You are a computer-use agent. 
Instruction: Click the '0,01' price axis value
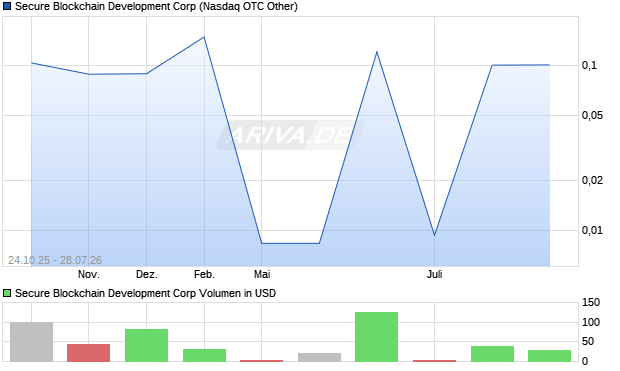coord(592,230)
